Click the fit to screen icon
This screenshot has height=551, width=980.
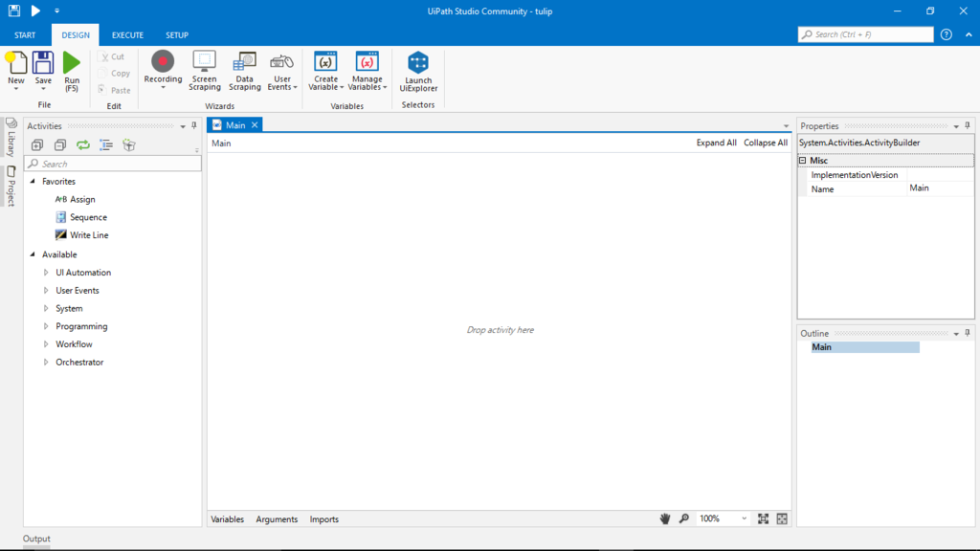[x=763, y=518]
